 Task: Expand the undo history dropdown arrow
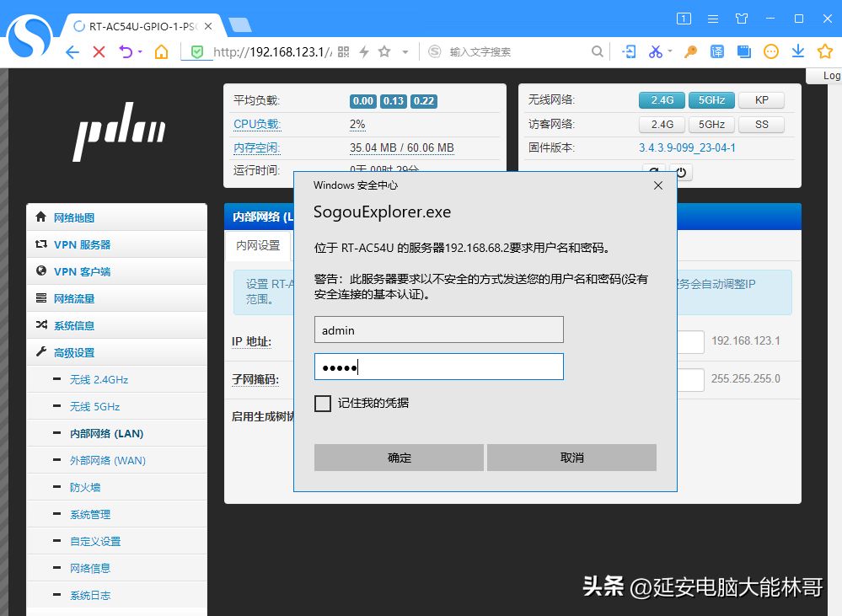pos(140,52)
